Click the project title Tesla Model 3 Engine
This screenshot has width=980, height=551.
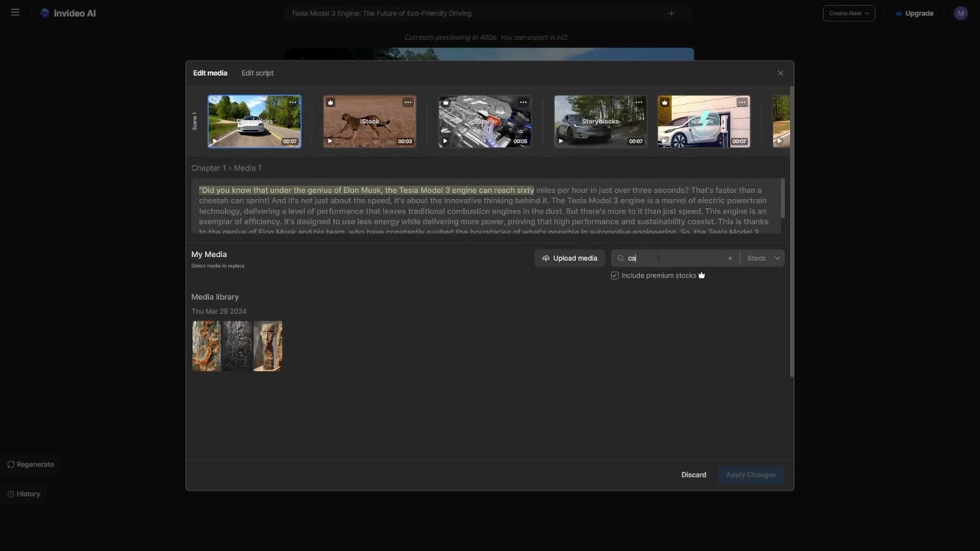coord(381,13)
